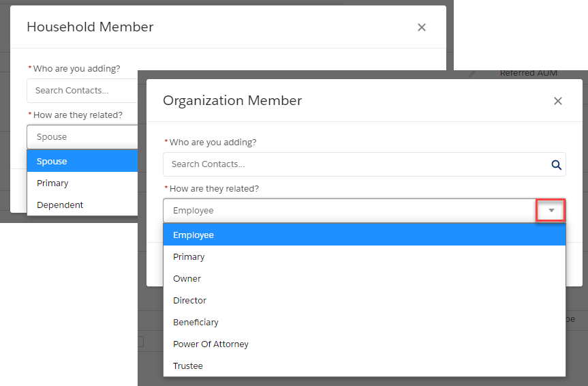This screenshot has height=386, width=588.
Task: Click the Spouse combo box in Household Member
Action: point(82,136)
